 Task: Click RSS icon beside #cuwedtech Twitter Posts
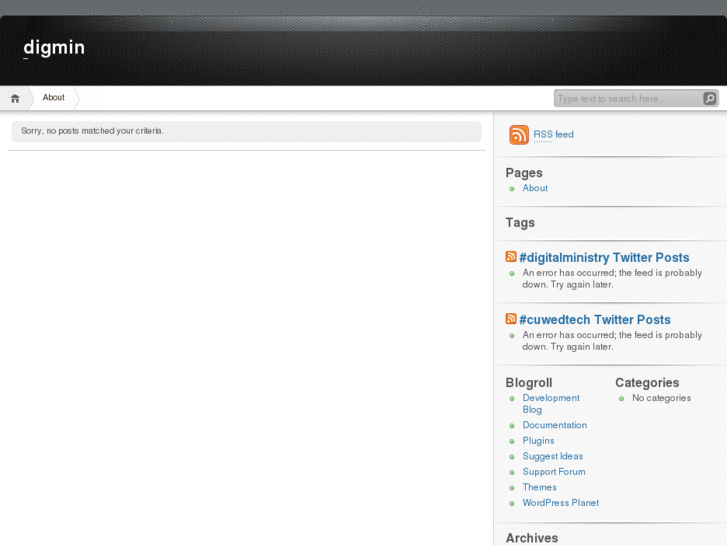[x=511, y=319]
